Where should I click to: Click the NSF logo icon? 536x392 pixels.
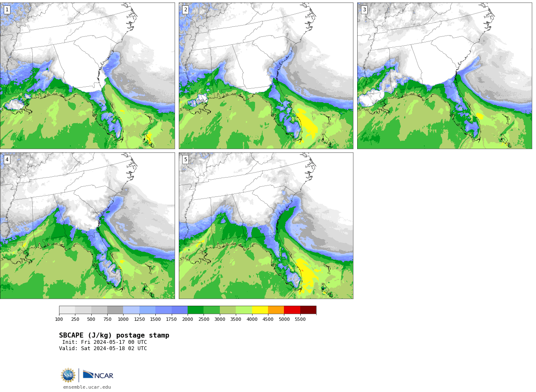coord(68,375)
